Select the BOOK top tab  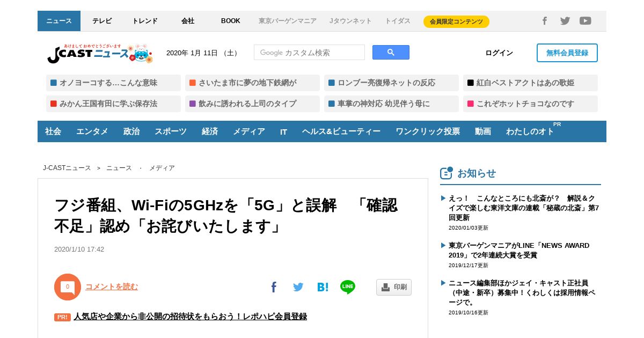click(x=231, y=21)
